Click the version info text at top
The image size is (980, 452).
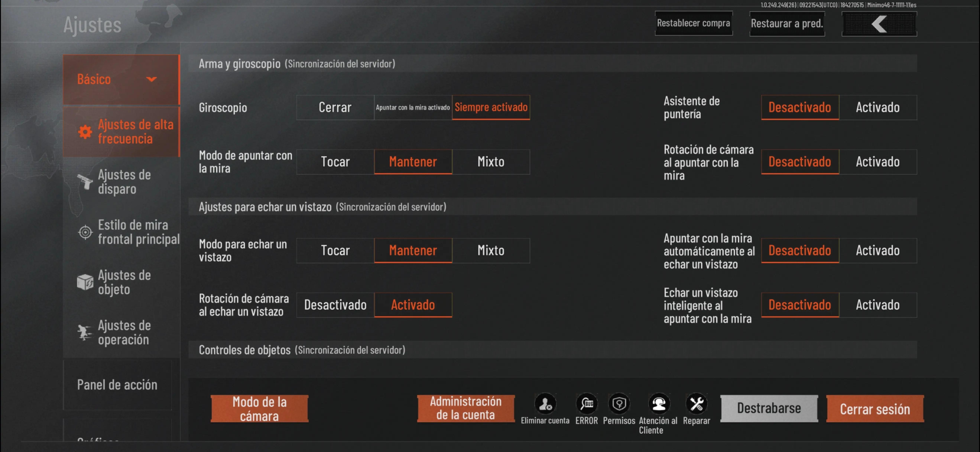click(838, 5)
